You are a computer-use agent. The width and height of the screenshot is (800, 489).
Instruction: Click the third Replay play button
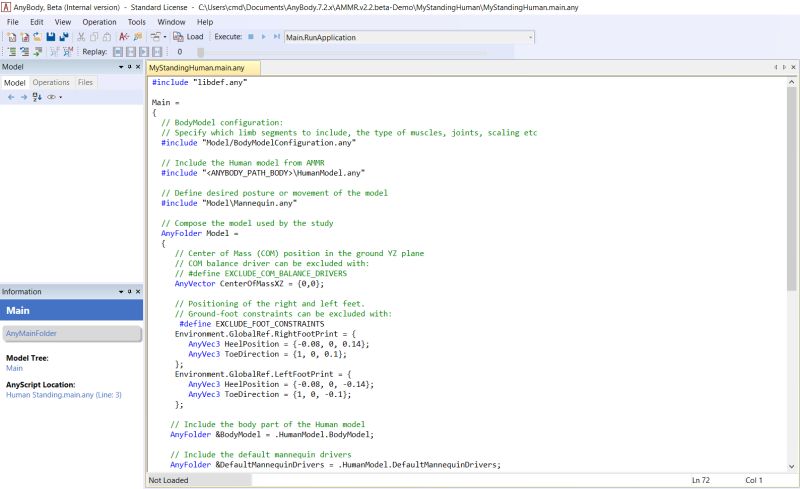tap(144, 52)
